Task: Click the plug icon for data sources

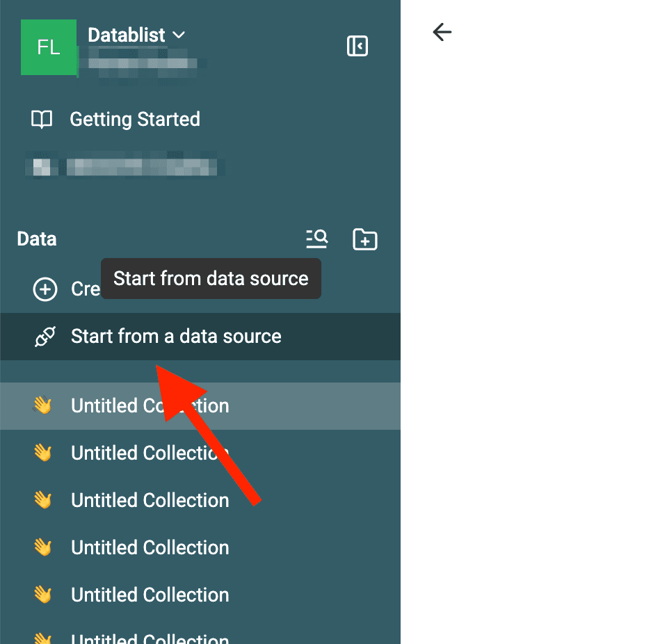Action: (x=45, y=336)
